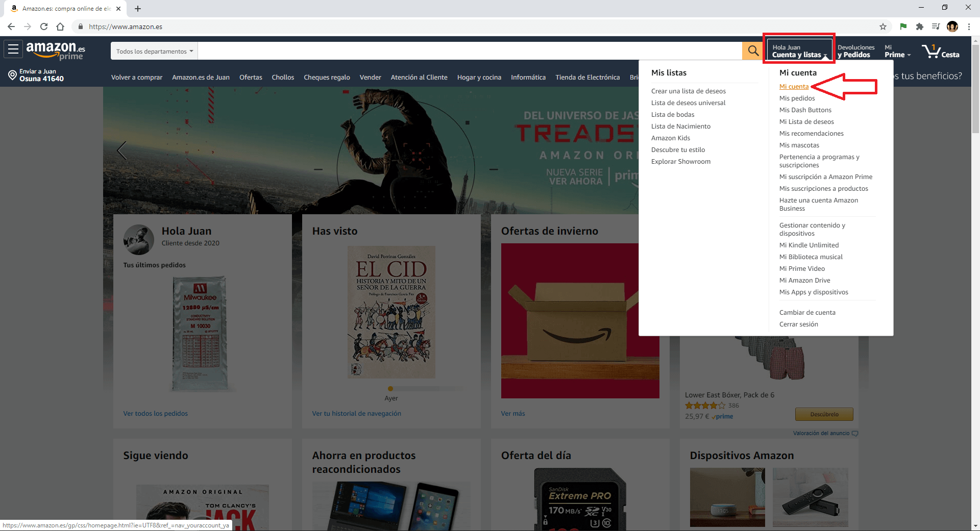Click Ver más under Ofertas de invierno
Image resolution: width=980 pixels, height=531 pixels.
pos(512,414)
